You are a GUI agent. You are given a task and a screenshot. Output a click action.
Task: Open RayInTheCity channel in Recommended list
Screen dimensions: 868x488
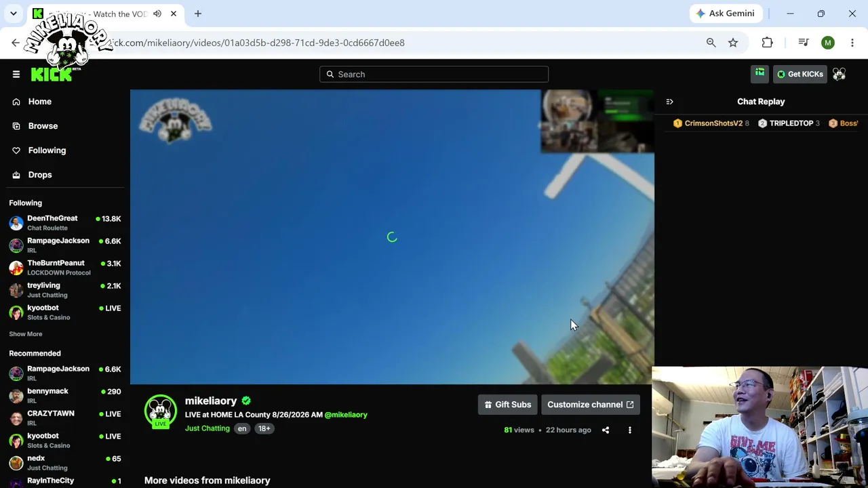coord(65,482)
